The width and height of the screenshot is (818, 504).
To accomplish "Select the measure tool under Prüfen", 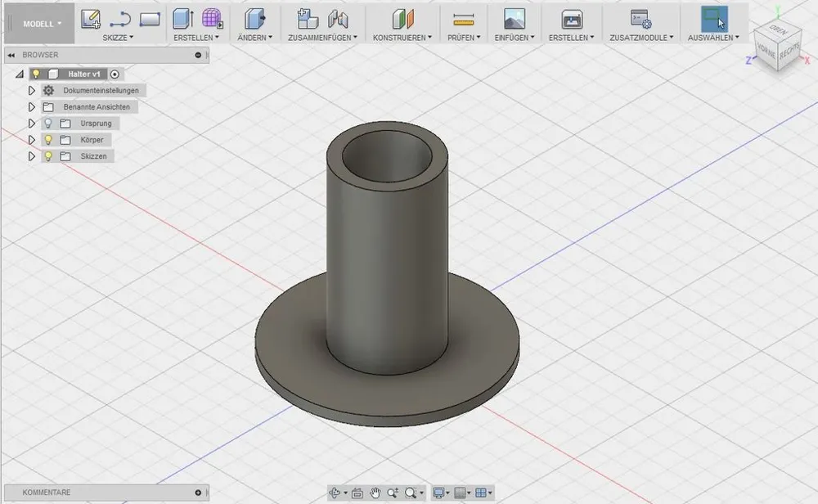I will [463, 18].
